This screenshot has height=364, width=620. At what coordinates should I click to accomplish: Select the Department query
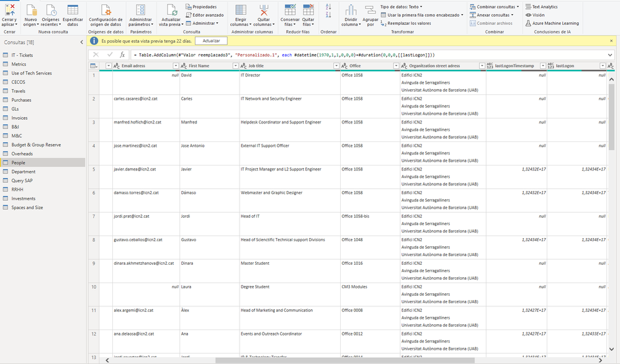pyautogui.click(x=43, y=172)
